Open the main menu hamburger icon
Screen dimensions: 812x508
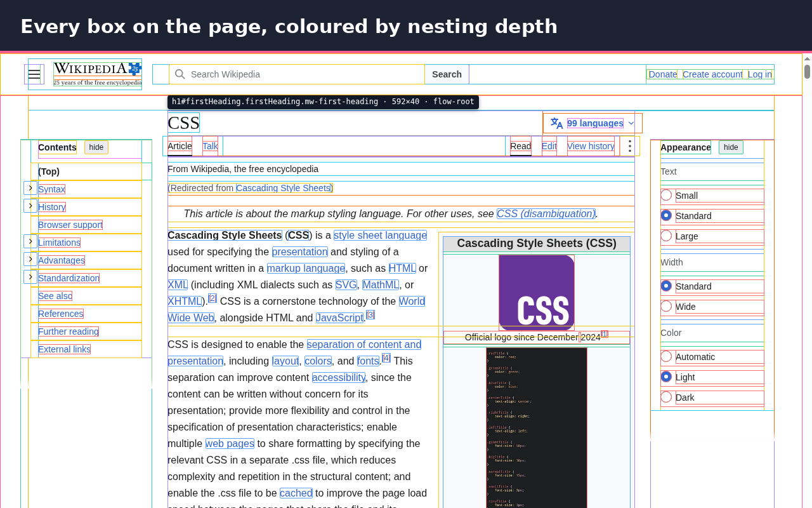pyautogui.click(x=34, y=74)
